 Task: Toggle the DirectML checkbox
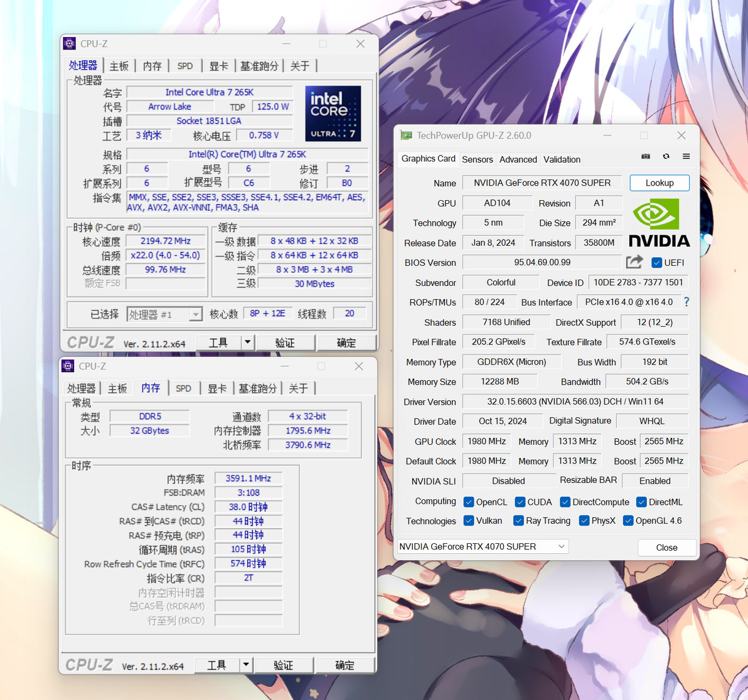click(x=641, y=502)
